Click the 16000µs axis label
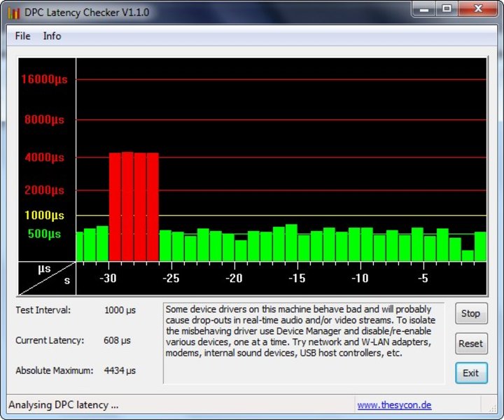The height and width of the screenshot is (420, 504). pyautogui.click(x=44, y=79)
